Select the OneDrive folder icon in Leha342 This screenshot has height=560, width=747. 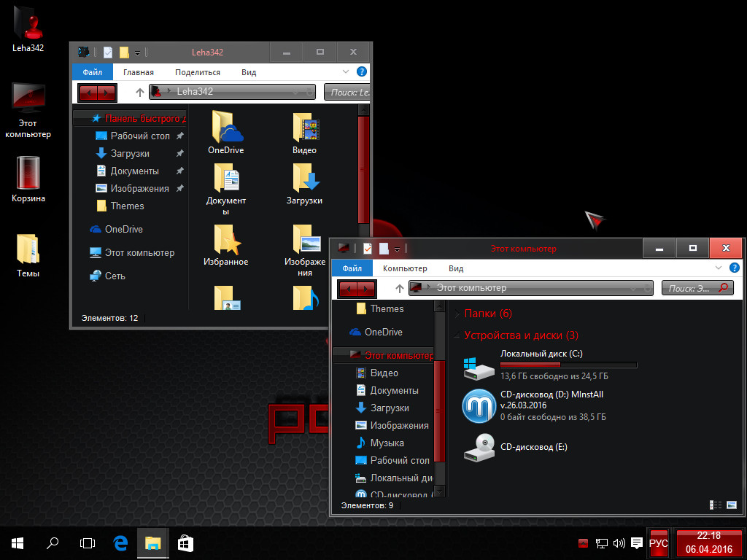(225, 128)
